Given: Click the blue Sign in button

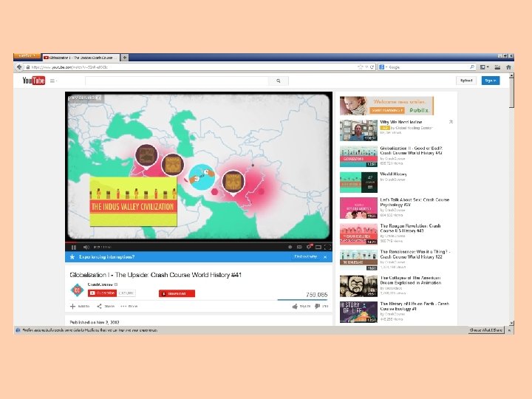Looking at the screenshot, I should click(491, 81).
